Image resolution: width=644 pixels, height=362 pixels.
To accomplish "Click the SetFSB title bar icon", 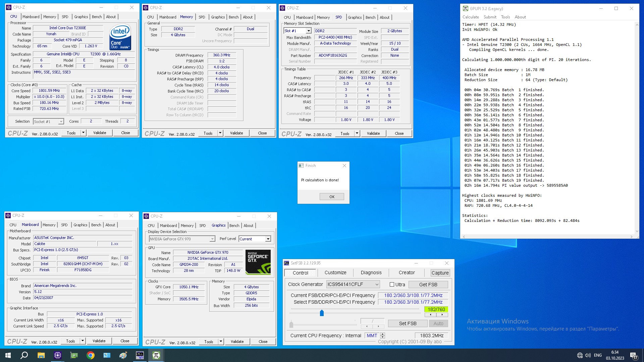I will pyautogui.click(x=286, y=263).
